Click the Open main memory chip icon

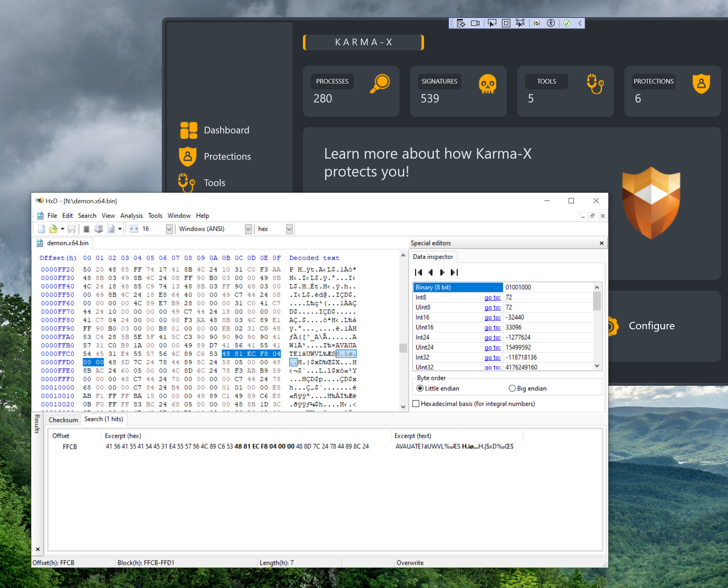[x=86, y=229]
